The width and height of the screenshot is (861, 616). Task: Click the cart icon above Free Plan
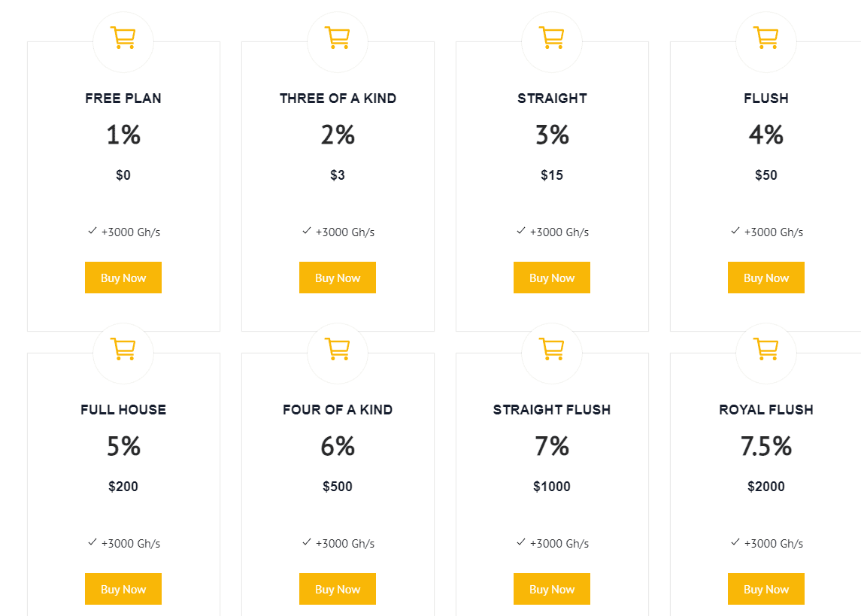pos(123,38)
